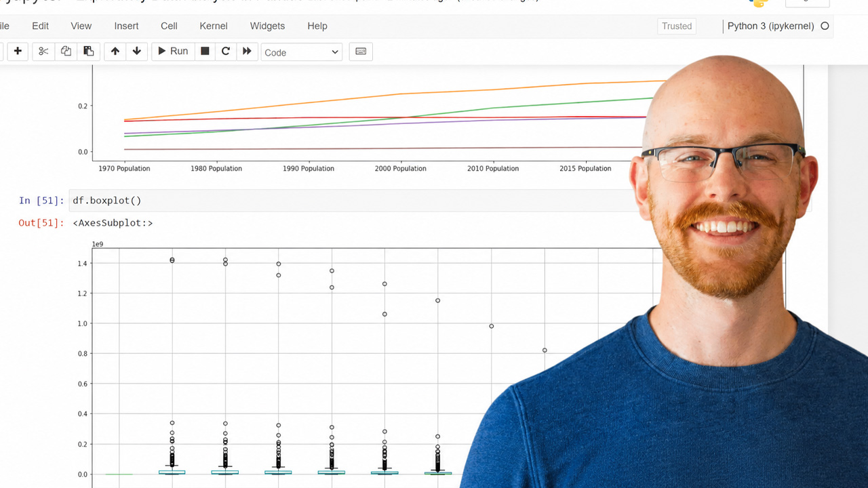The image size is (868, 488).
Task: Restart kernel and run all fast-forward icon
Action: (247, 52)
